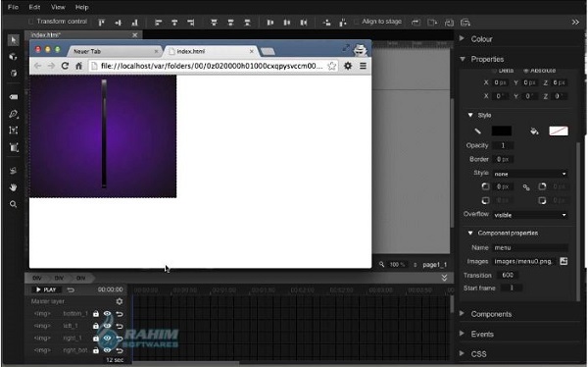Click the distribute right edges icon
This screenshot has width=588, height=367.
(x=304, y=23)
